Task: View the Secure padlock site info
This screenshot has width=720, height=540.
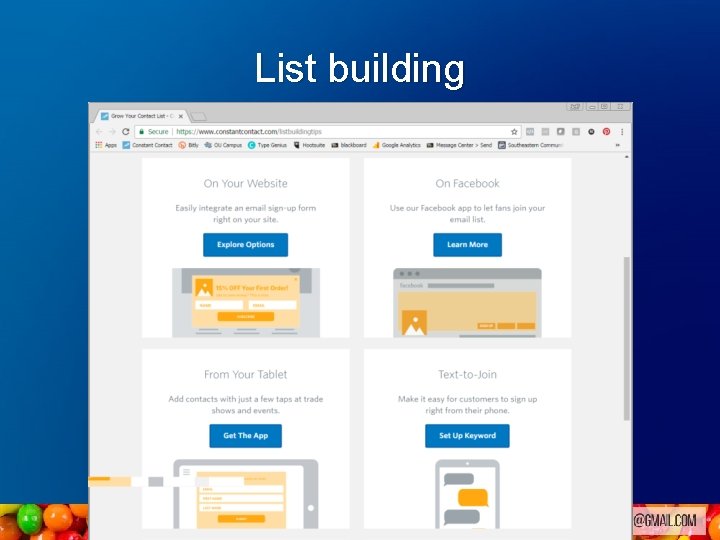Action: click(154, 132)
